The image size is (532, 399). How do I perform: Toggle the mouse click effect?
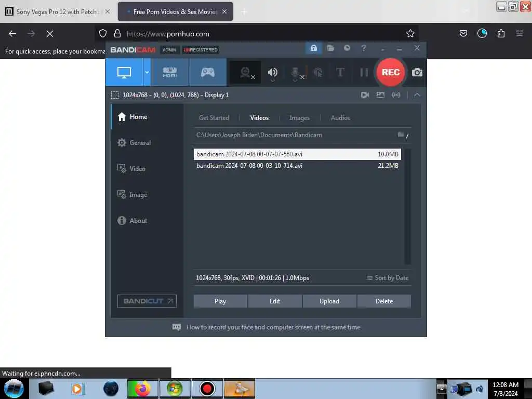point(318,72)
